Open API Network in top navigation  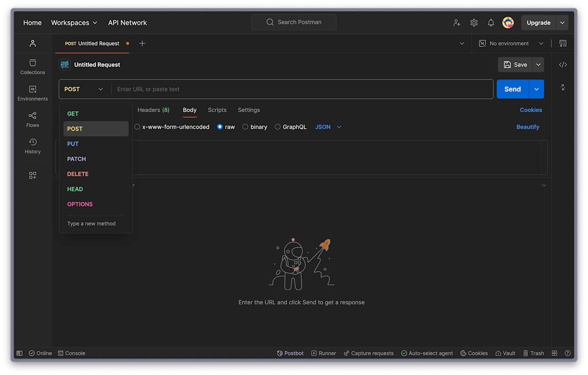(x=127, y=23)
